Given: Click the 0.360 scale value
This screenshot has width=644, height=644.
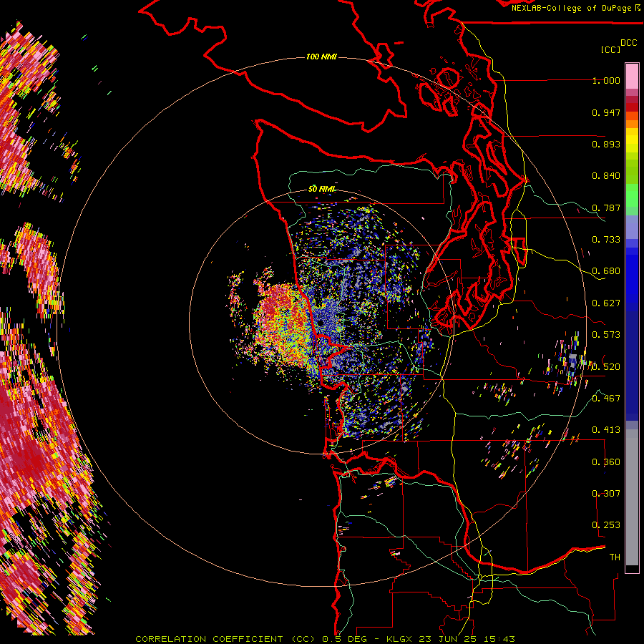Looking at the screenshot, I should [606, 462].
